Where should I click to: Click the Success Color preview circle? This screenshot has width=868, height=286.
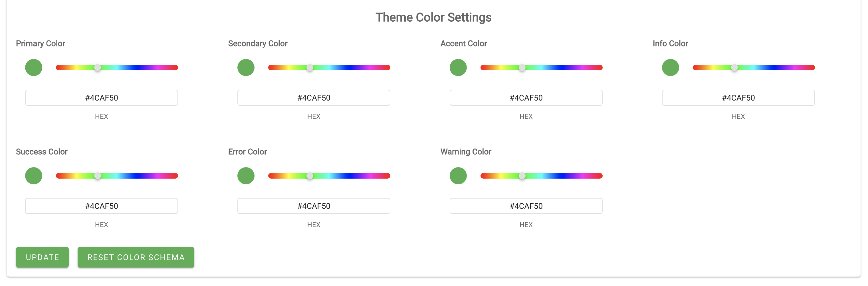pyautogui.click(x=34, y=176)
